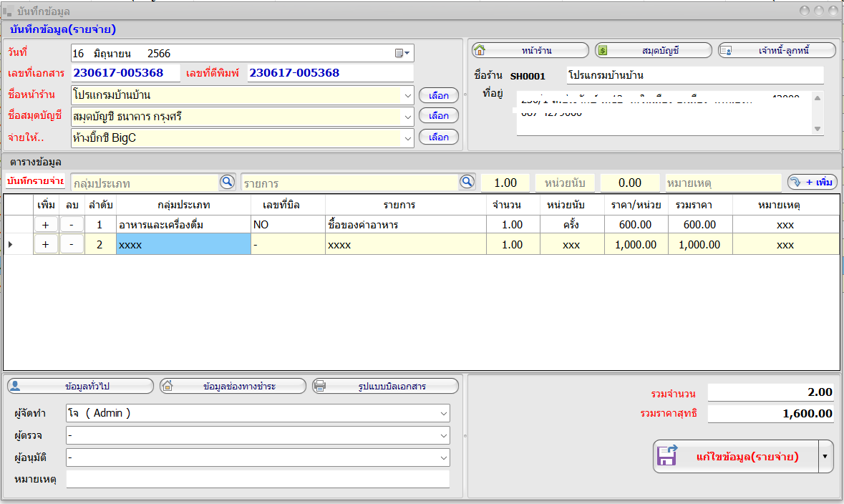Click scroll up arrow in address box
The height and width of the screenshot is (504, 844).
818,98
